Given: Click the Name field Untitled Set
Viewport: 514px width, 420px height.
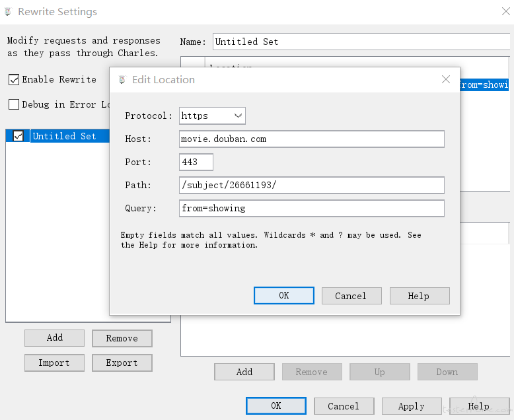Looking at the screenshot, I should (361, 42).
